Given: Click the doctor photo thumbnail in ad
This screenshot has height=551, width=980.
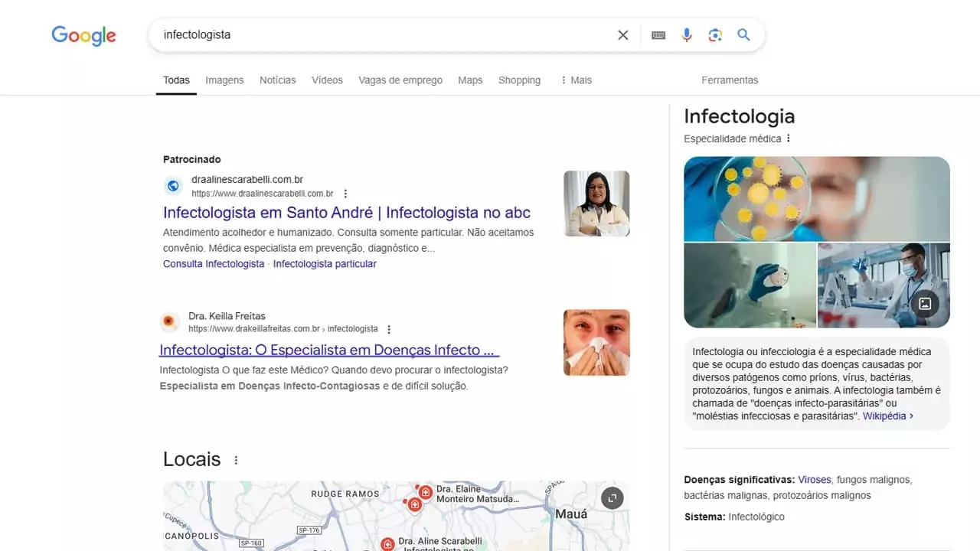Looking at the screenshot, I should [x=596, y=204].
